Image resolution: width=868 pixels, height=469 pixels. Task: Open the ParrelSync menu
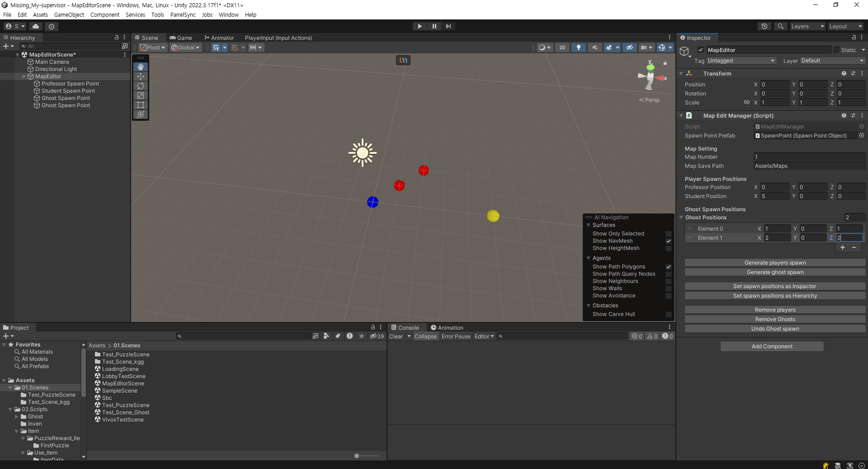point(183,14)
